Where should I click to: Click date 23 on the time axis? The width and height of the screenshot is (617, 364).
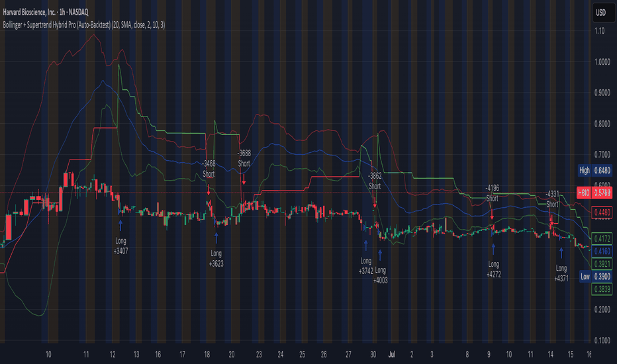[259, 355]
